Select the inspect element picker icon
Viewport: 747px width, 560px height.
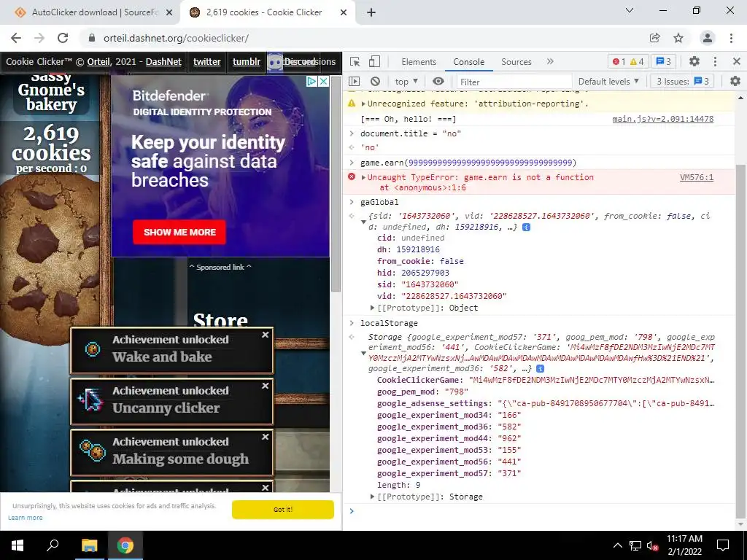coord(355,61)
